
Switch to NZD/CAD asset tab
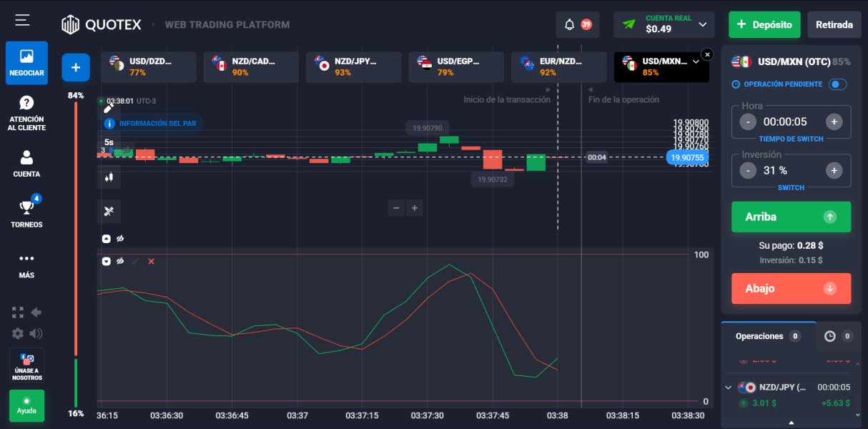click(251, 66)
